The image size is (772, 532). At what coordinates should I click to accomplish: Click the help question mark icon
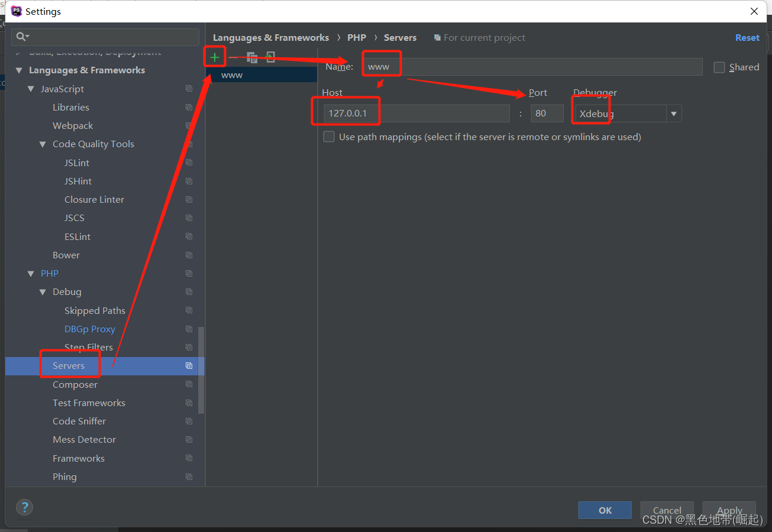click(24, 507)
